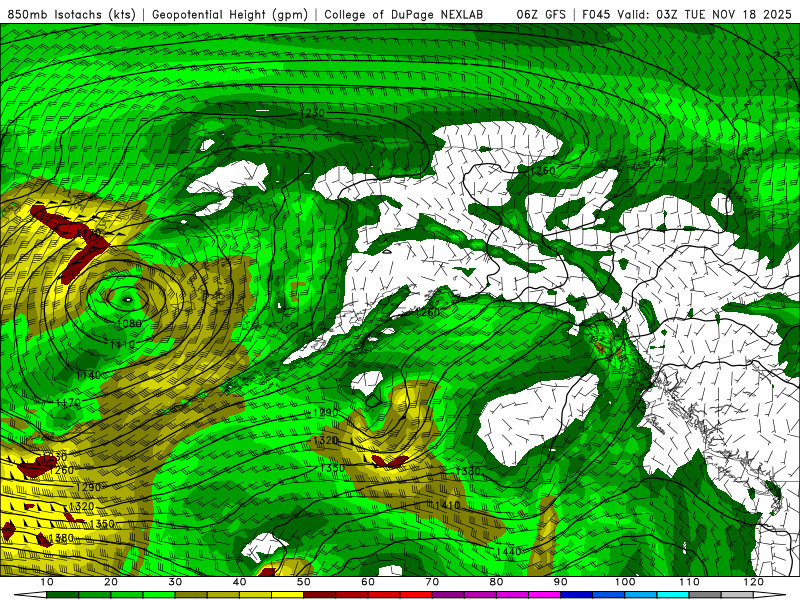Screen dimensions: 800x600
Task: Click the dark green legend swatch under 10
Action: click(x=62, y=595)
